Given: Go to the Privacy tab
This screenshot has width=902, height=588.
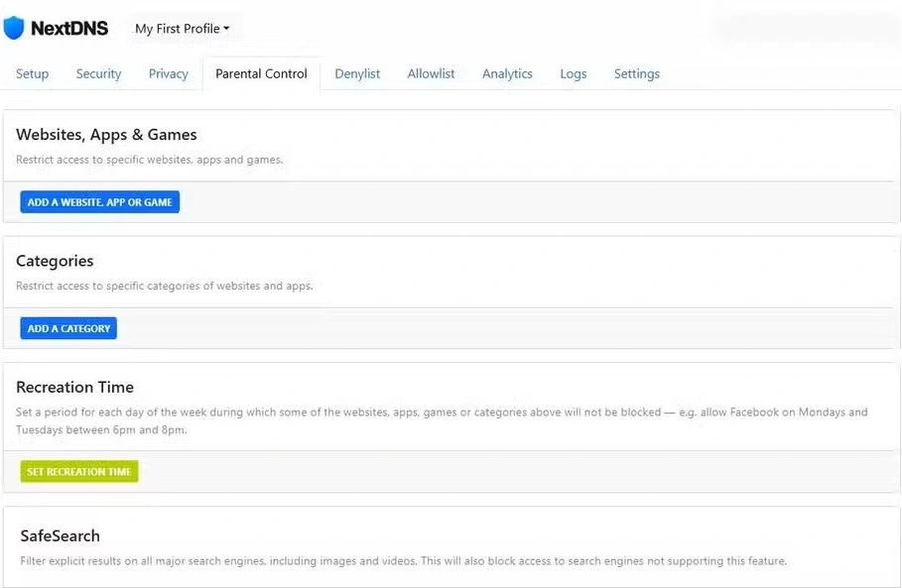Looking at the screenshot, I should click(x=168, y=73).
